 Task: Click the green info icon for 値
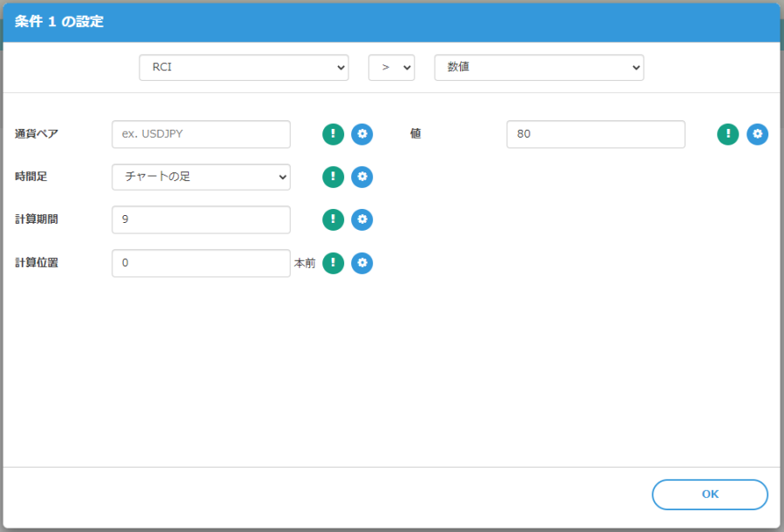(x=728, y=134)
